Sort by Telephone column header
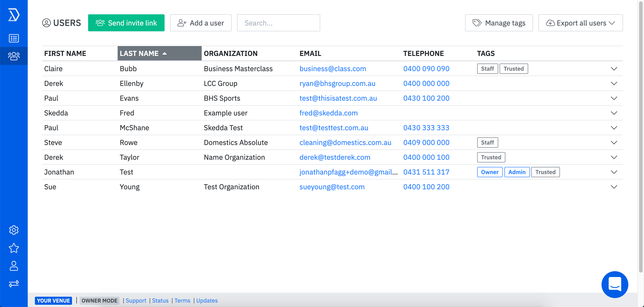 (424, 53)
